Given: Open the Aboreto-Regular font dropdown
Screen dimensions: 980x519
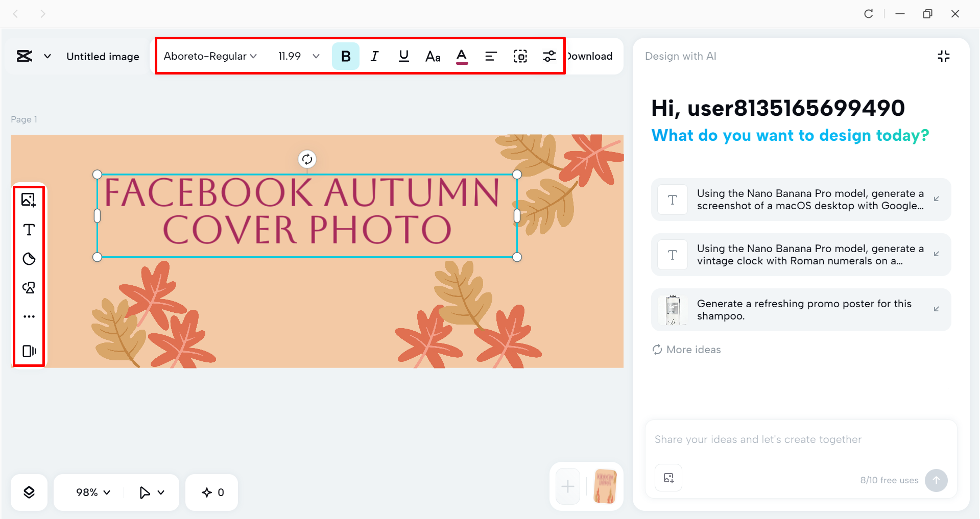Looking at the screenshot, I should 209,56.
